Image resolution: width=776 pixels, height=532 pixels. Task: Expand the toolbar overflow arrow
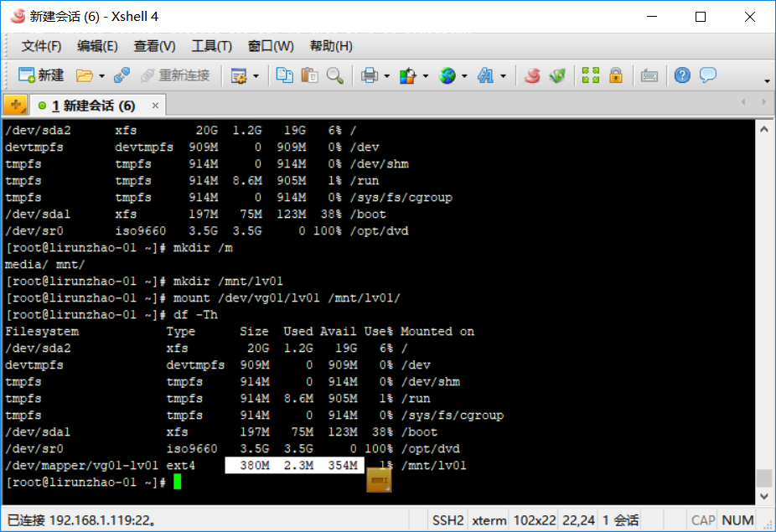pyautogui.click(x=767, y=80)
